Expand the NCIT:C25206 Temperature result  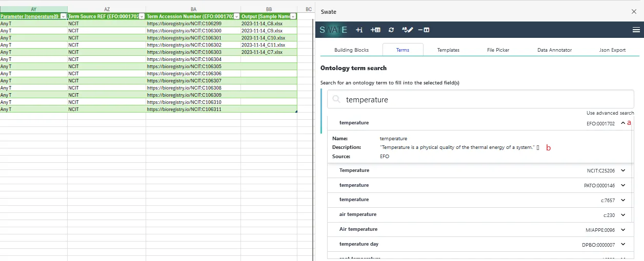click(x=623, y=170)
